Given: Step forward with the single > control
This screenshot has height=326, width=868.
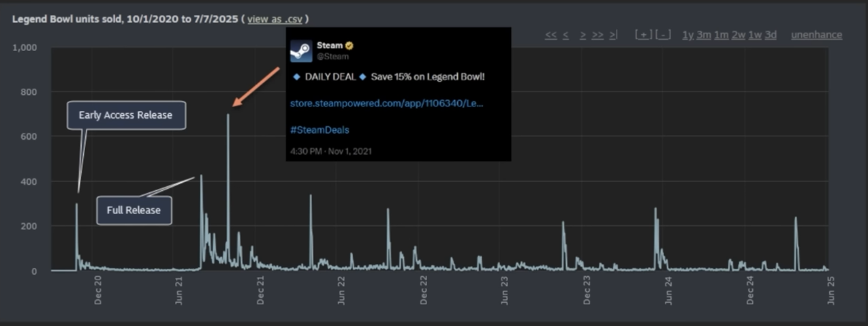Looking at the screenshot, I should [x=583, y=35].
